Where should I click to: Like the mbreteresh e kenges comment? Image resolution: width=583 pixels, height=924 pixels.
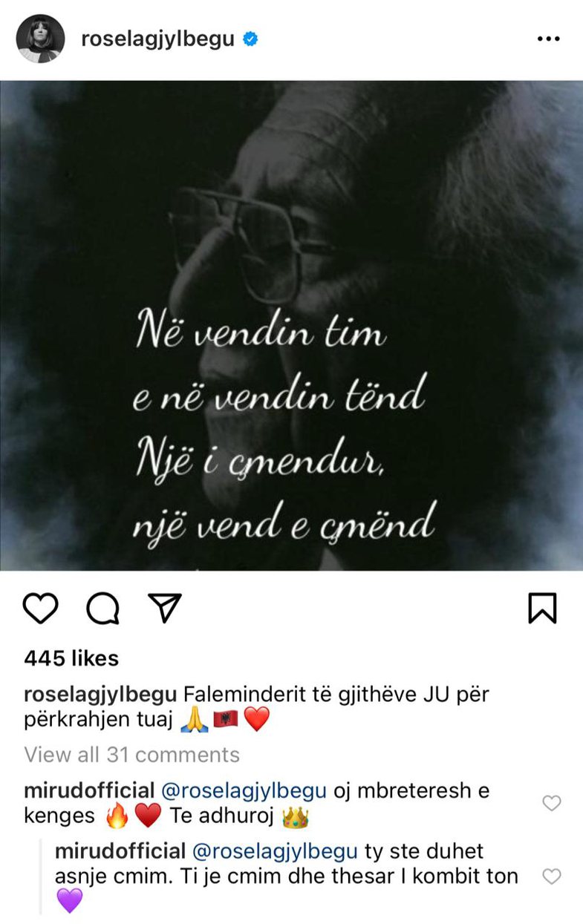point(552,803)
